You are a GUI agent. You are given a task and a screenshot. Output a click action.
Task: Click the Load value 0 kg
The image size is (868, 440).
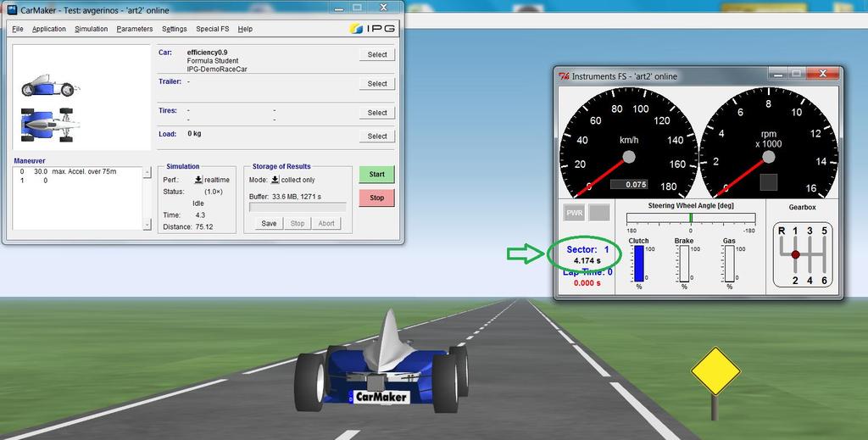point(194,134)
